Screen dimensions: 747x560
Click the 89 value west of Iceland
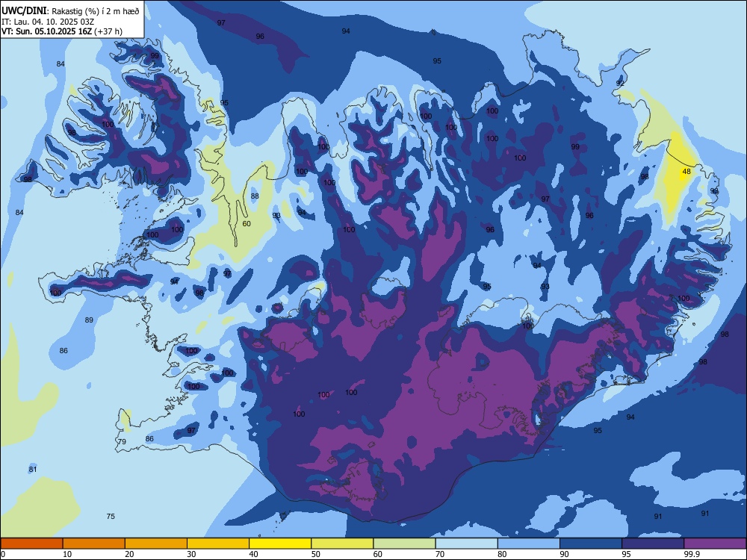[89, 320]
